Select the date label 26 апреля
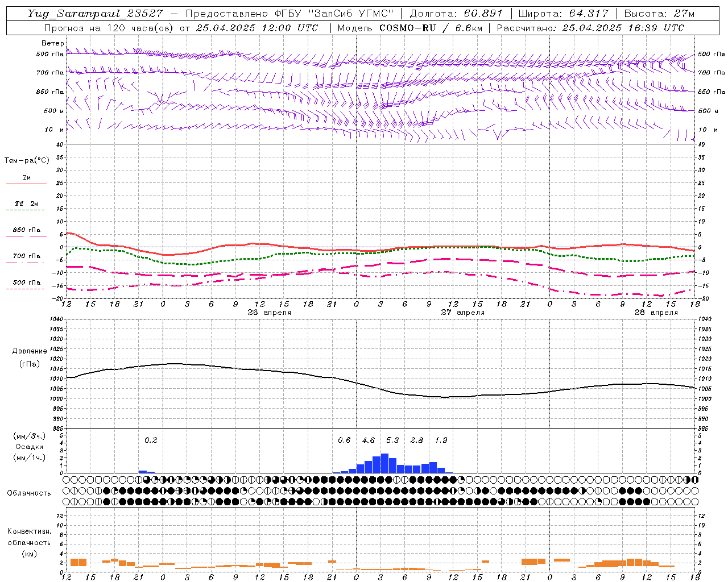Image resolution: width=728 pixels, height=582 pixels. (x=269, y=312)
